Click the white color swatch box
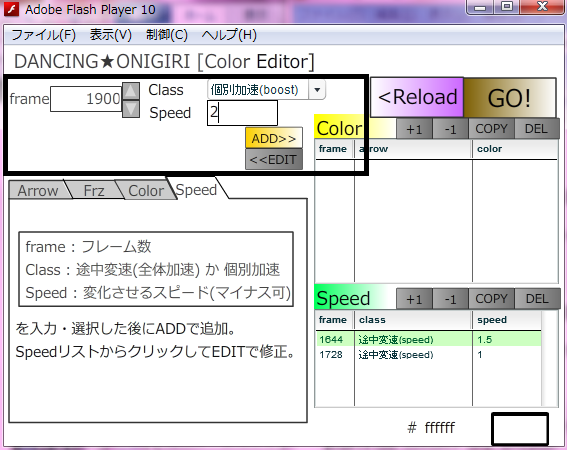The width and height of the screenshot is (567, 450). [x=520, y=429]
